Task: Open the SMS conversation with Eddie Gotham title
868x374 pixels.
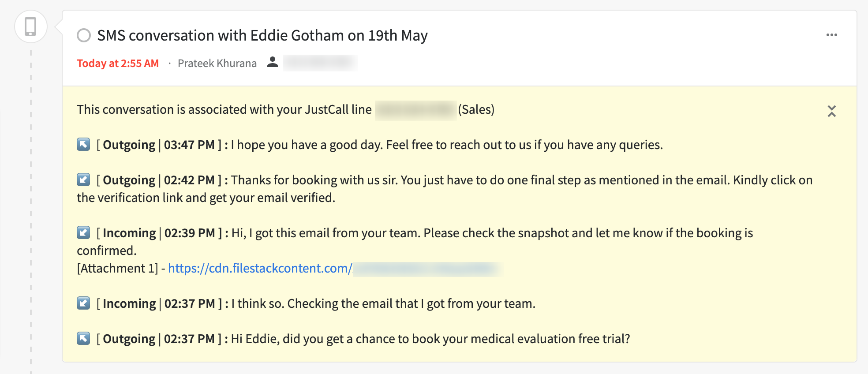Action: [262, 35]
